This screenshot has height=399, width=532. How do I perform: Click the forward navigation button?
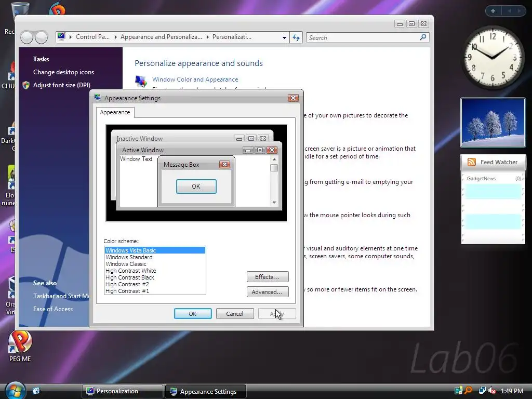(41, 37)
